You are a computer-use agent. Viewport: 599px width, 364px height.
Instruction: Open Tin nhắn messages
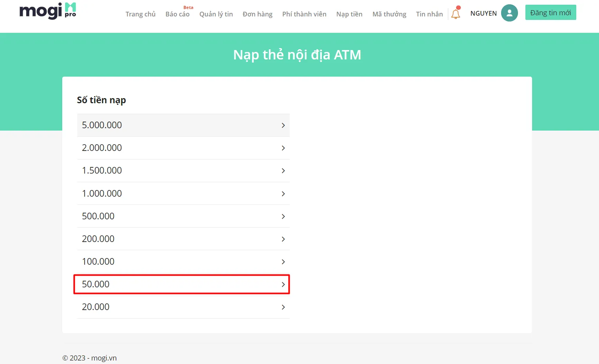(x=429, y=14)
